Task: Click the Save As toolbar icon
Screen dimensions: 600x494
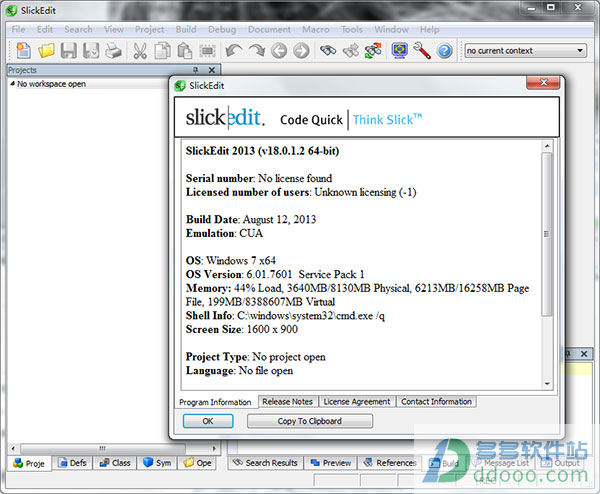Action: tap(91, 51)
